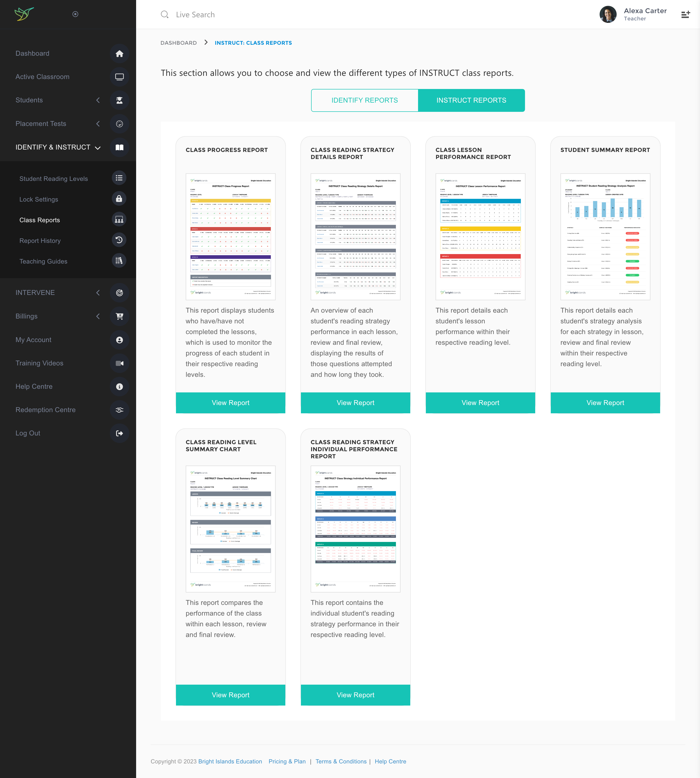Expand the INTERVENE menu chevron
The image size is (700, 778).
[98, 293]
